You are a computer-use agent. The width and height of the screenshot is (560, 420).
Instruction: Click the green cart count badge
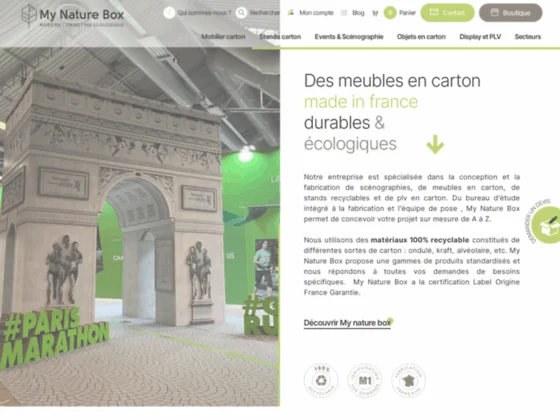[390, 13]
